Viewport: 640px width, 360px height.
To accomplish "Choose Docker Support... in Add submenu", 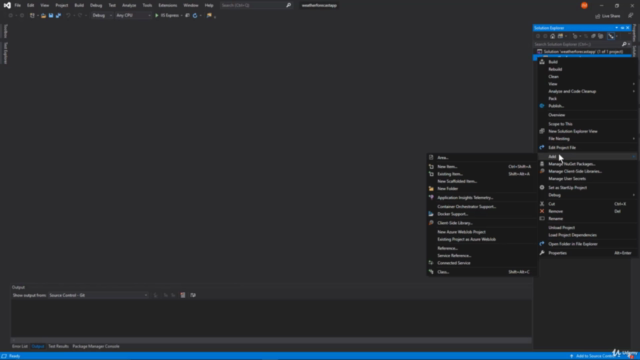I will [x=481, y=214].
